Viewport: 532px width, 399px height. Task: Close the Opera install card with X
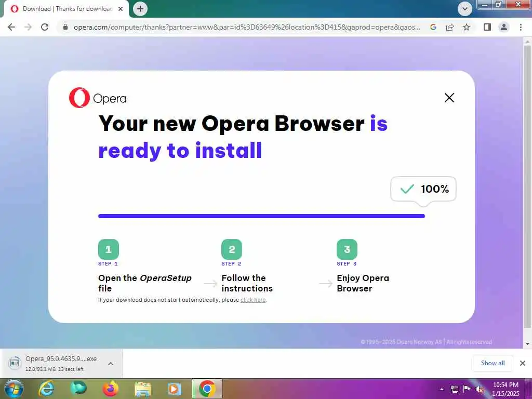coord(449,98)
